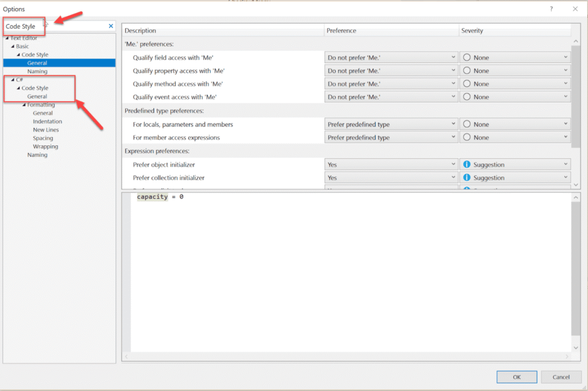
Task: Click the None severity circle for Qualify event access
Action: 467,96
